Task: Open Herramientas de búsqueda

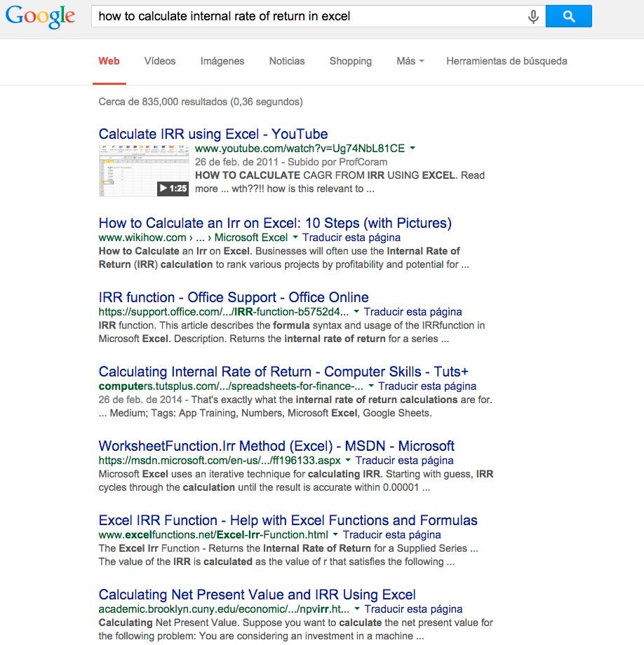Action: point(507,61)
